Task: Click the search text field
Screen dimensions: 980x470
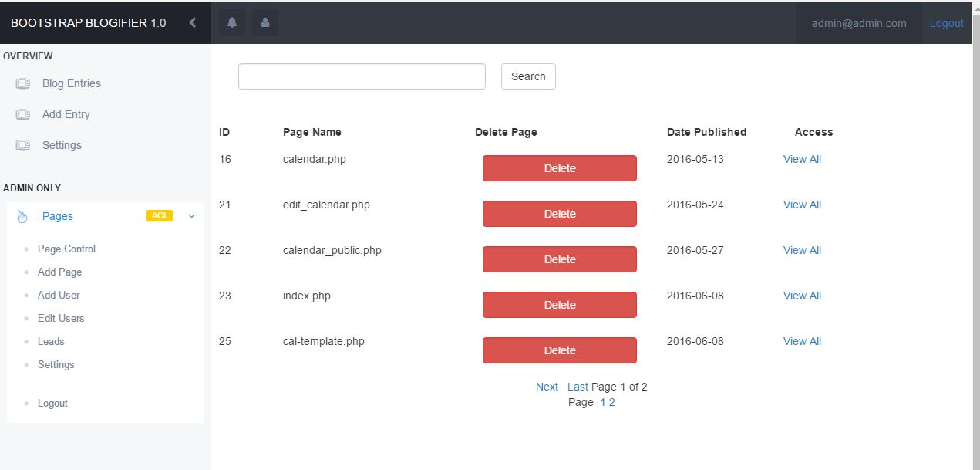Action: pos(362,76)
